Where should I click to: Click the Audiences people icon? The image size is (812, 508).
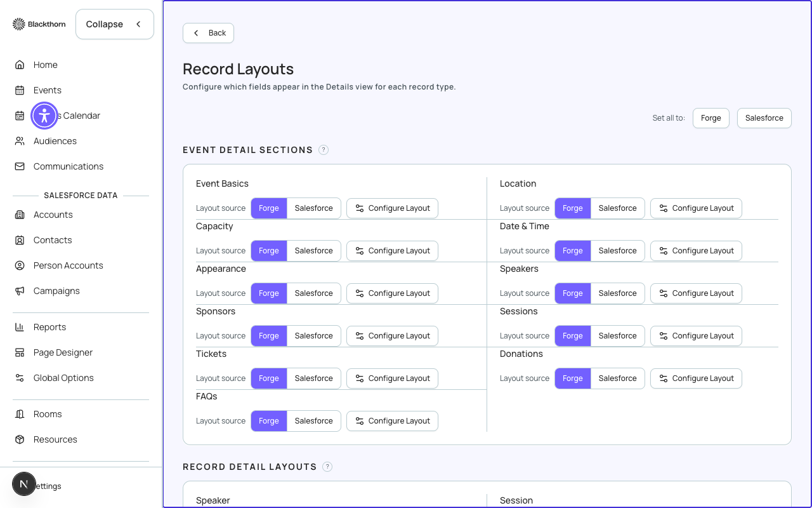click(x=20, y=141)
